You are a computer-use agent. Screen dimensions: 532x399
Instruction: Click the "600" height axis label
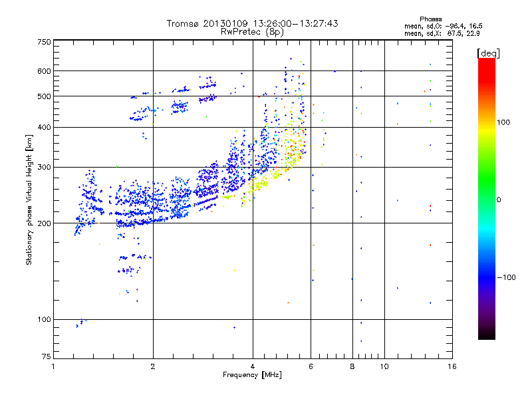pyautogui.click(x=44, y=71)
